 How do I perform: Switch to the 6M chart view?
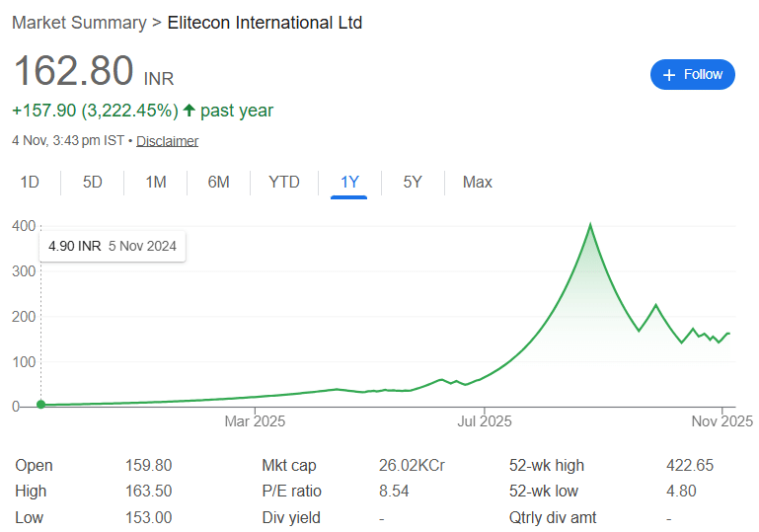click(218, 182)
